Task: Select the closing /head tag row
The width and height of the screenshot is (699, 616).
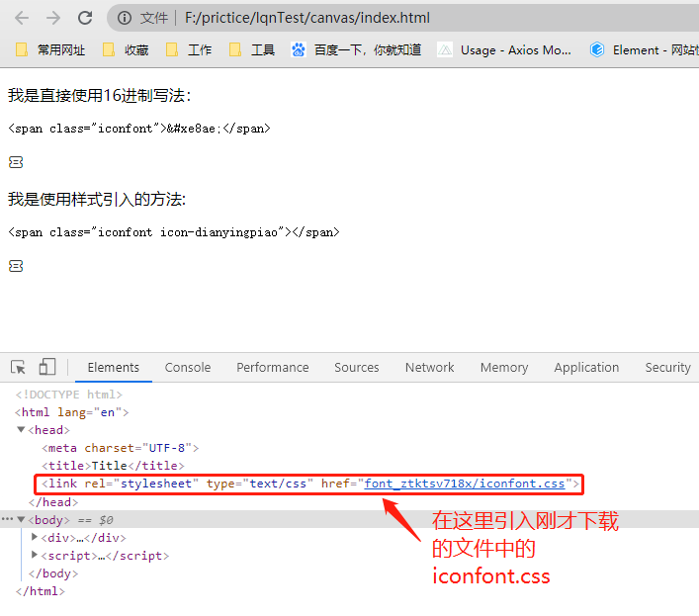Action: [53, 502]
